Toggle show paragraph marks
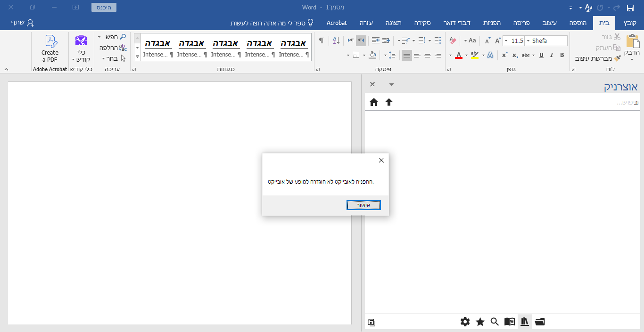 click(321, 40)
